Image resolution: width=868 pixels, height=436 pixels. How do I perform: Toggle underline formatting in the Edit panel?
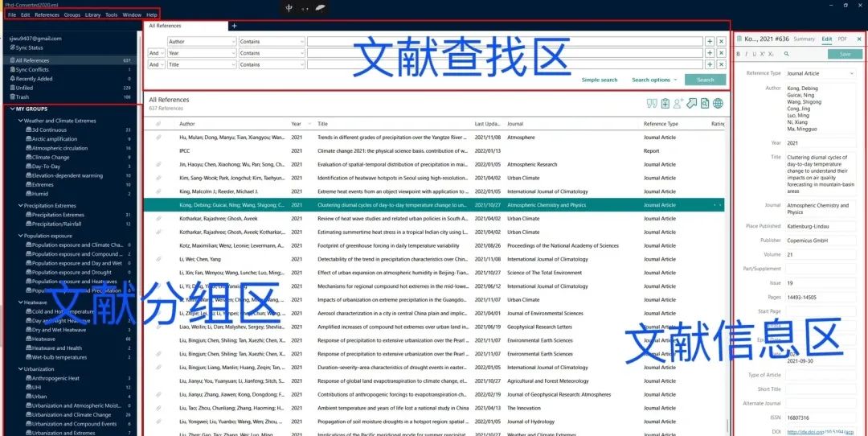coord(754,54)
